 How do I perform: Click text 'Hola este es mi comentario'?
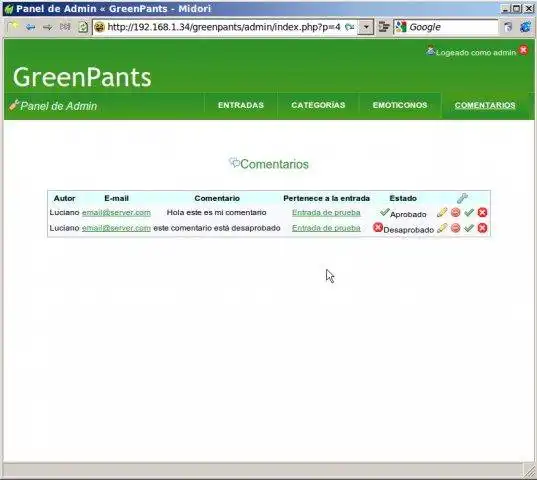coord(216,213)
